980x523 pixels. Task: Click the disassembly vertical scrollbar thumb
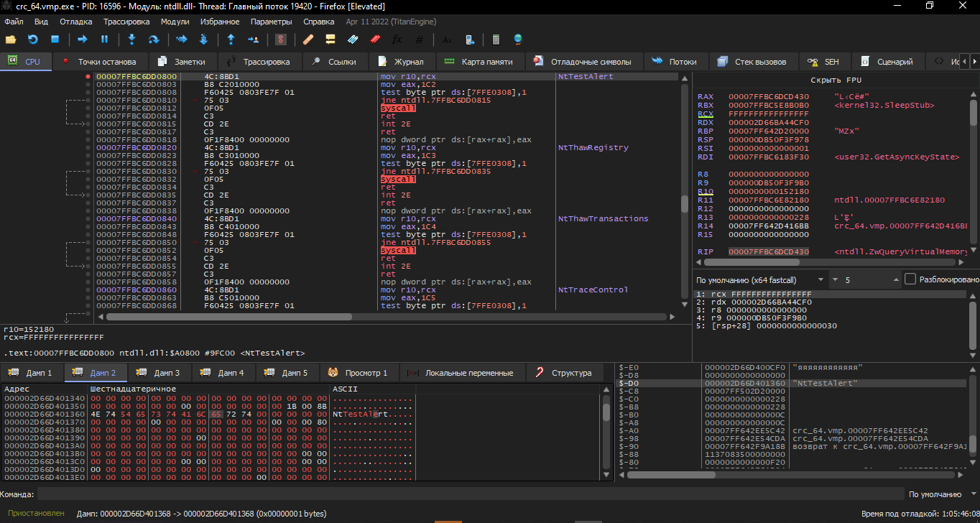685,203
